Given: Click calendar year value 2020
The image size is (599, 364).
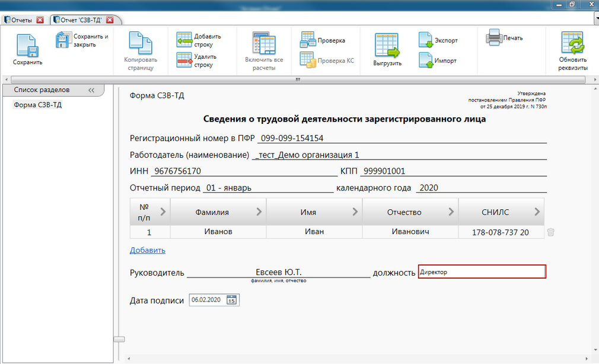Looking at the screenshot, I should 482,187.
